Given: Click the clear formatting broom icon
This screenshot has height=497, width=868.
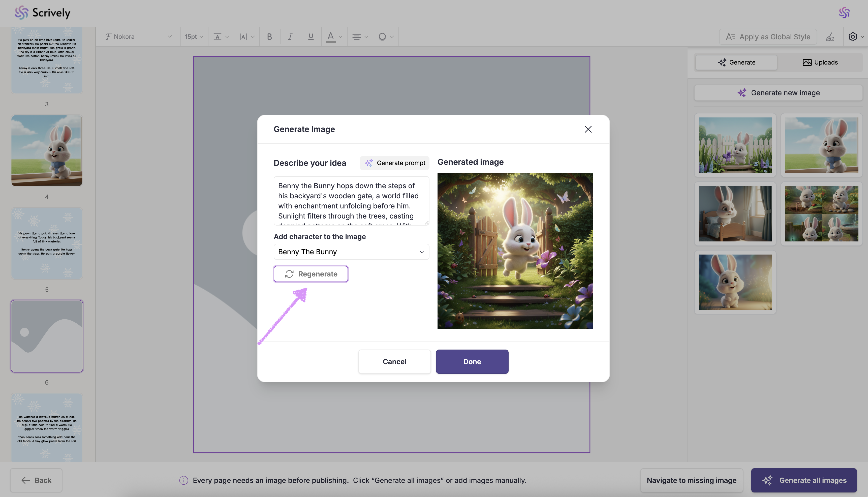Looking at the screenshot, I should click(x=830, y=37).
